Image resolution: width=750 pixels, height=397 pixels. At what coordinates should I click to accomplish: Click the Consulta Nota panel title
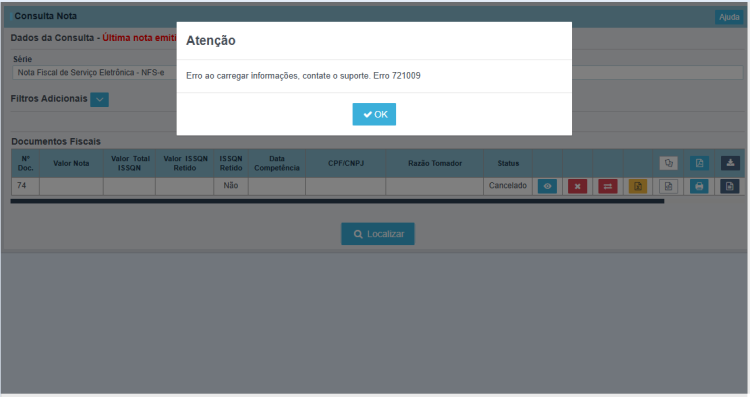45,16
